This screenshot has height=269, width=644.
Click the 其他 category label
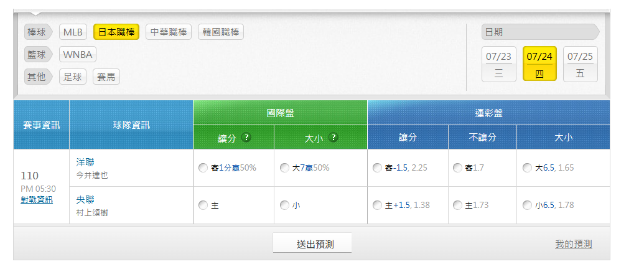click(x=38, y=77)
